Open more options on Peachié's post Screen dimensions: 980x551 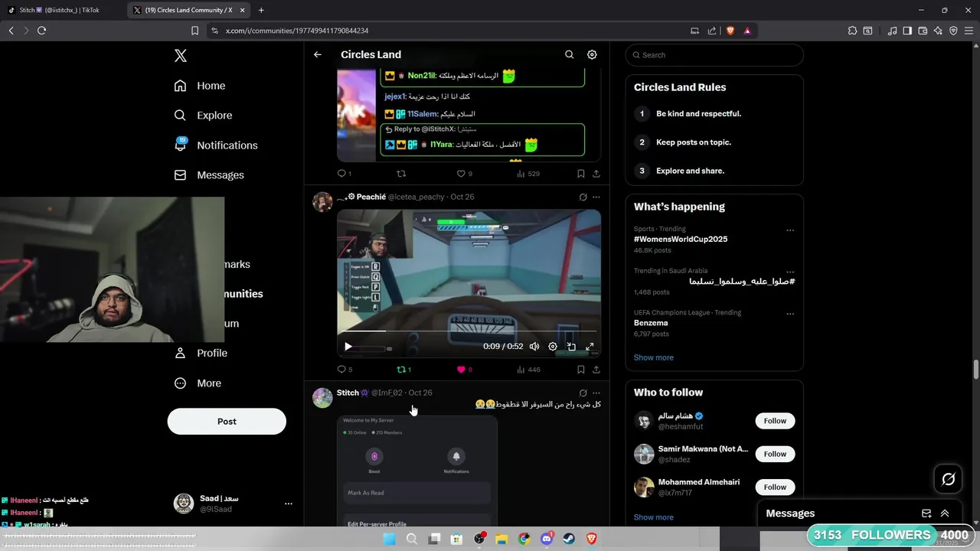[x=596, y=197]
